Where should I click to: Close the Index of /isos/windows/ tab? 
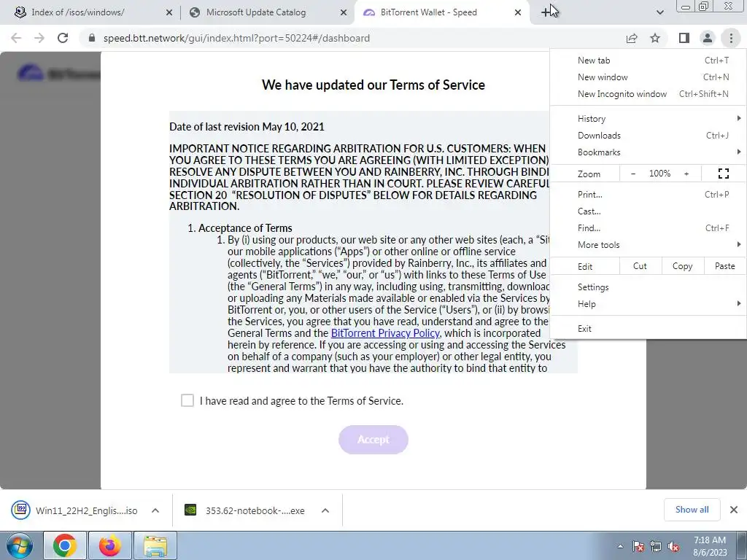169,13
